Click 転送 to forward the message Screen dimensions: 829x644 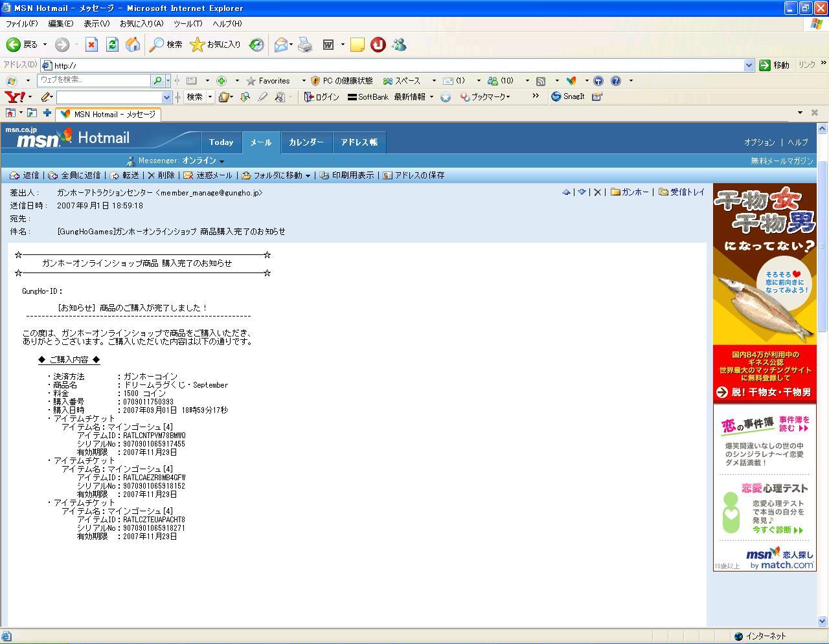point(125,175)
